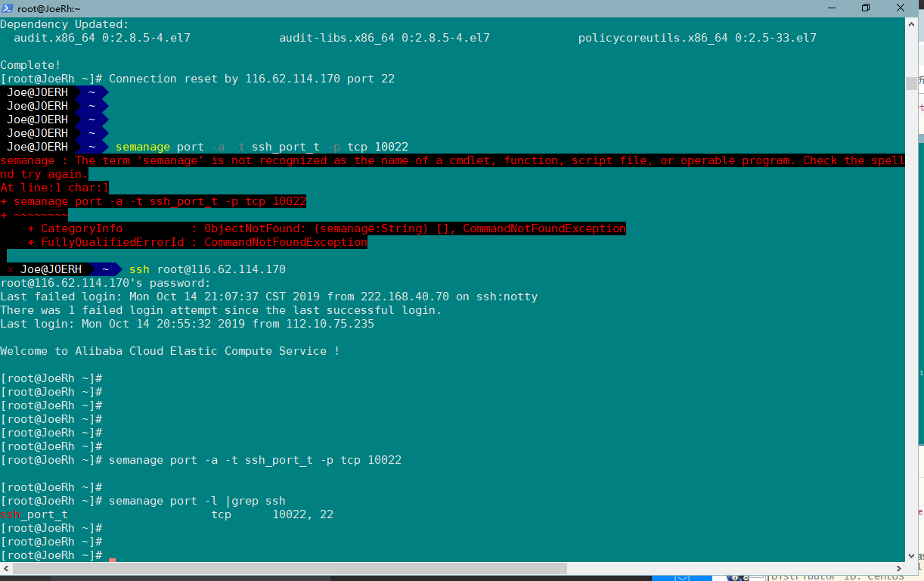The image size is (924, 581).
Task: Click the '10022, 22' port list output
Action: click(302, 514)
